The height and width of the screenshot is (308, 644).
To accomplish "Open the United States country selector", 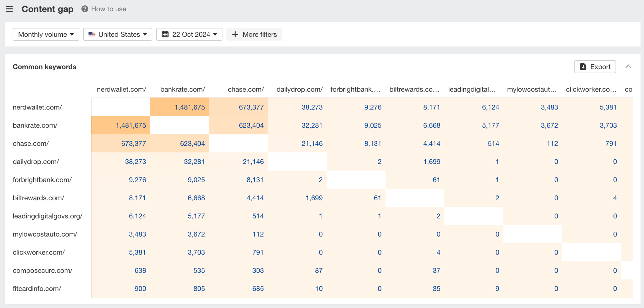I will click(x=117, y=34).
